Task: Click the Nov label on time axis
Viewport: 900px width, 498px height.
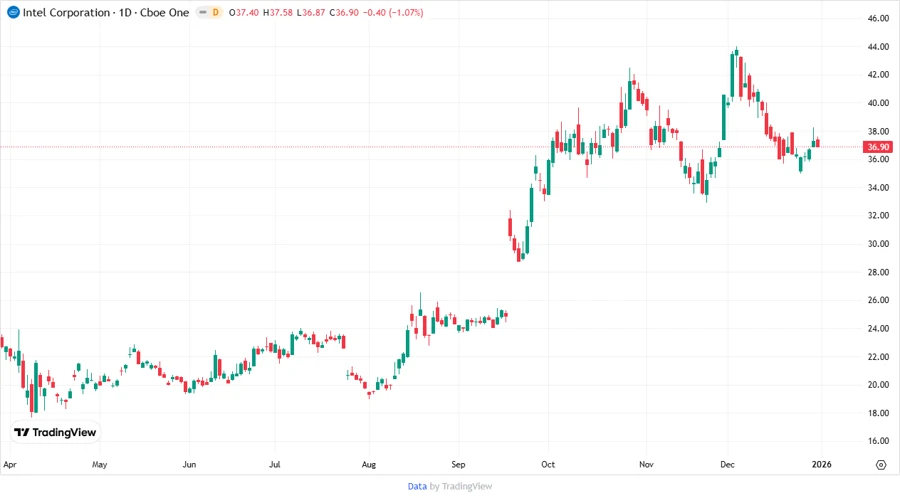Action: 646,464
